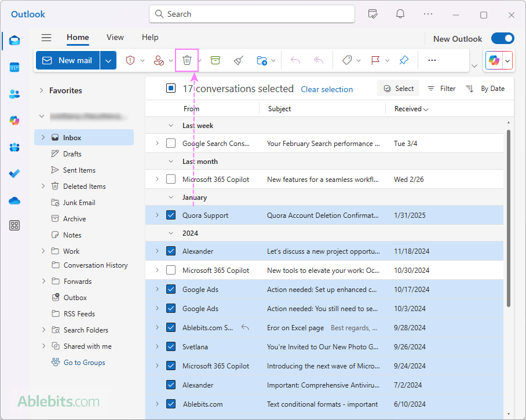This screenshot has height=420, width=526.
Task: Open the Report dropdown arrow
Action: (143, 61)
